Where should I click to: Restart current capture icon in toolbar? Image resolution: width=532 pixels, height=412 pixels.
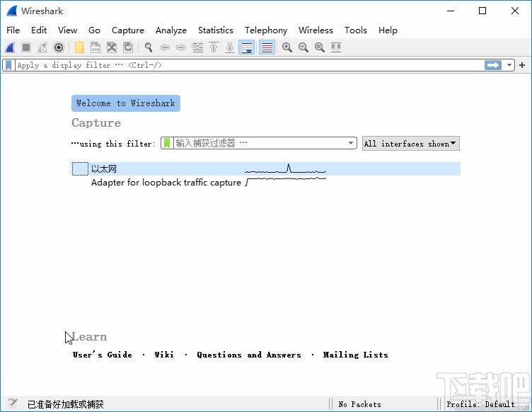[x=42, y=47]
